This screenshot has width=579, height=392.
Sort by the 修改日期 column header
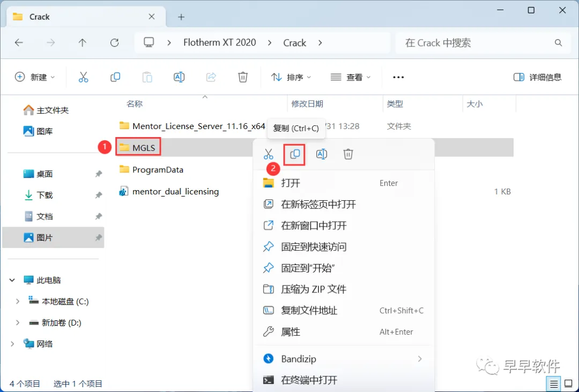307,104
